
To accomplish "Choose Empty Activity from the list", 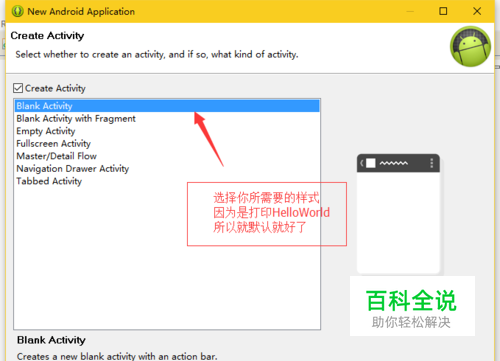I will pos(167,131).
